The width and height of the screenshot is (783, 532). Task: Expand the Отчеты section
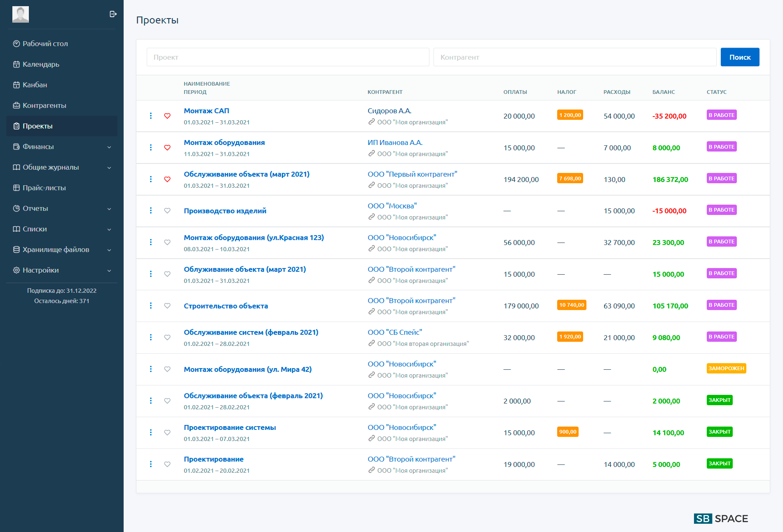point(35,208)
